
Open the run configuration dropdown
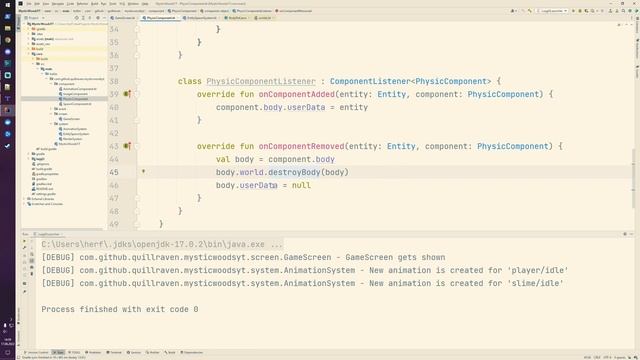click(x=552, y=11)
